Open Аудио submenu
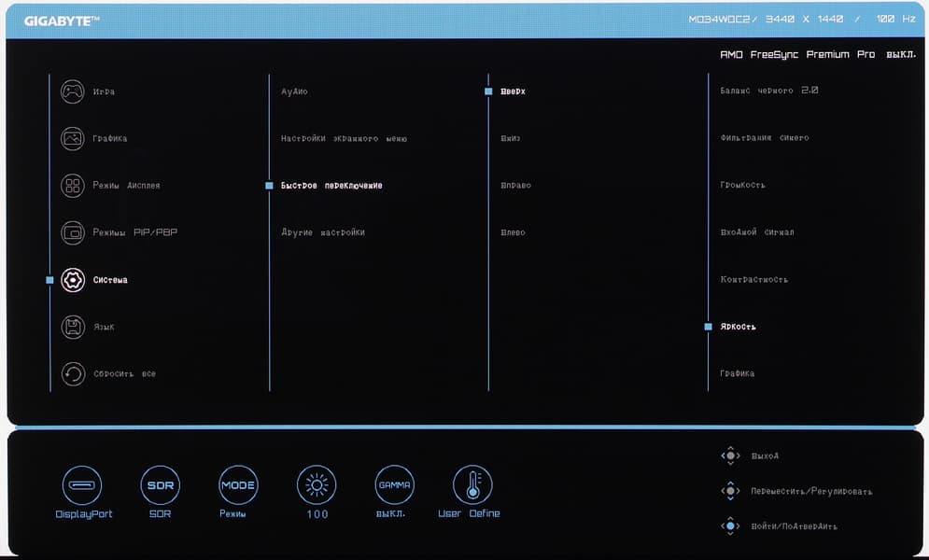The width and height of the screenshot is (929, 560). [x=294, y=91]
